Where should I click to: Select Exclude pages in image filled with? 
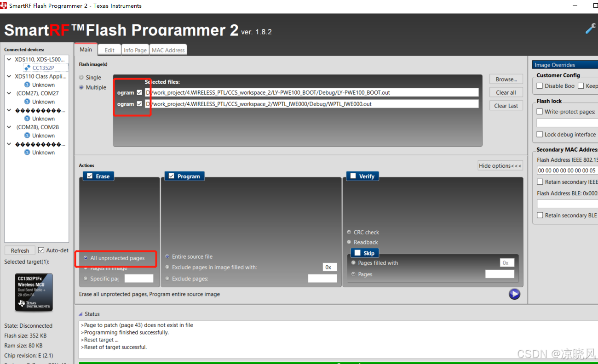(x=211, y=267)
